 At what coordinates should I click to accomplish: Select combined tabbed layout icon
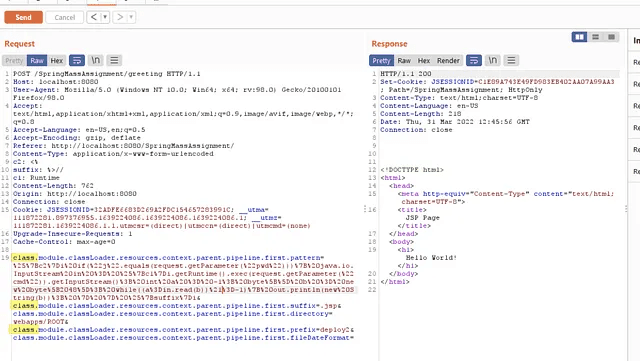point(611,37)
